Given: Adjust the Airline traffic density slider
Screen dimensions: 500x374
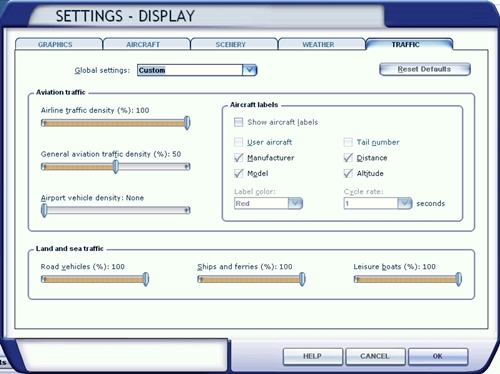Looking at the screenshot, I should click(115, 123).
